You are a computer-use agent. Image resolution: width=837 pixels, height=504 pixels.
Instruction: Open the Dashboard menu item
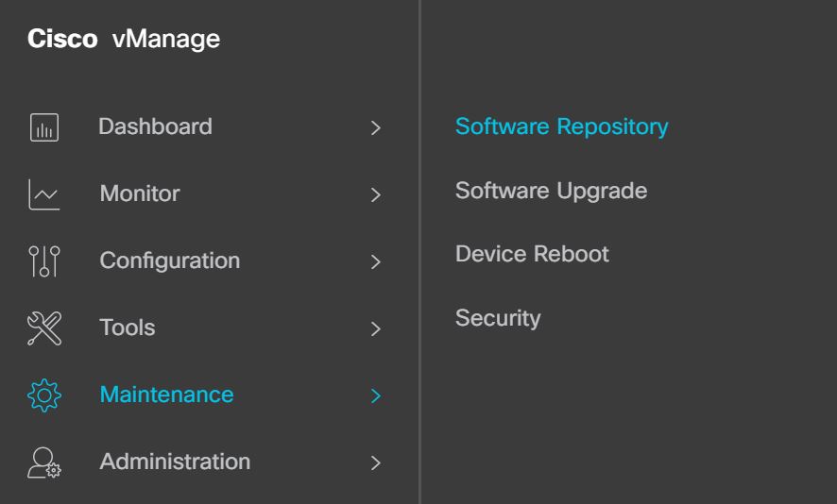[155, 126]
